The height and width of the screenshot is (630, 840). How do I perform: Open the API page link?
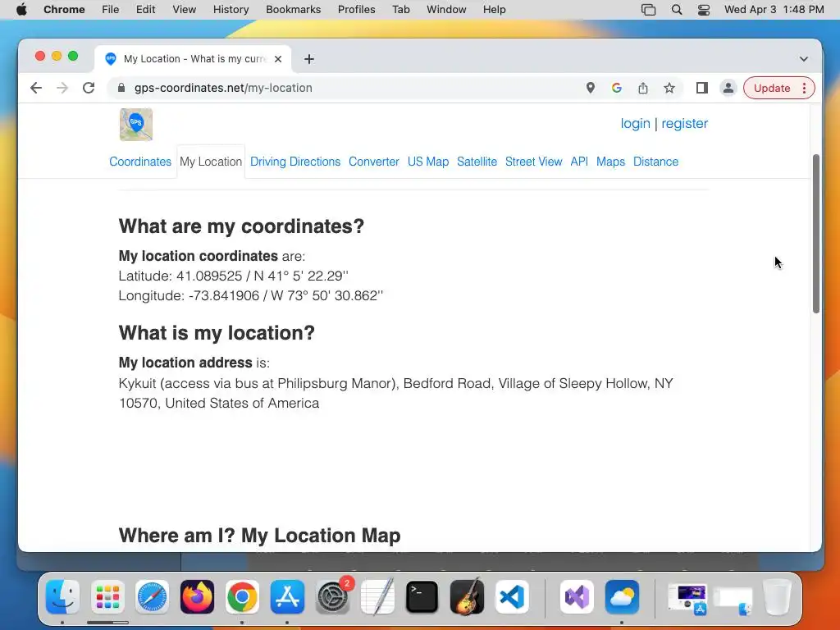click(x=579, y=162)
